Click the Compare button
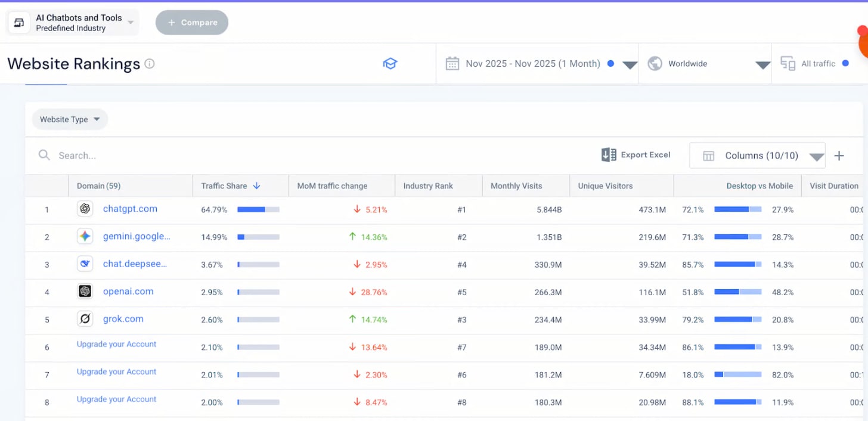Viewport: 868px width, 421px height. coord(192,23)
